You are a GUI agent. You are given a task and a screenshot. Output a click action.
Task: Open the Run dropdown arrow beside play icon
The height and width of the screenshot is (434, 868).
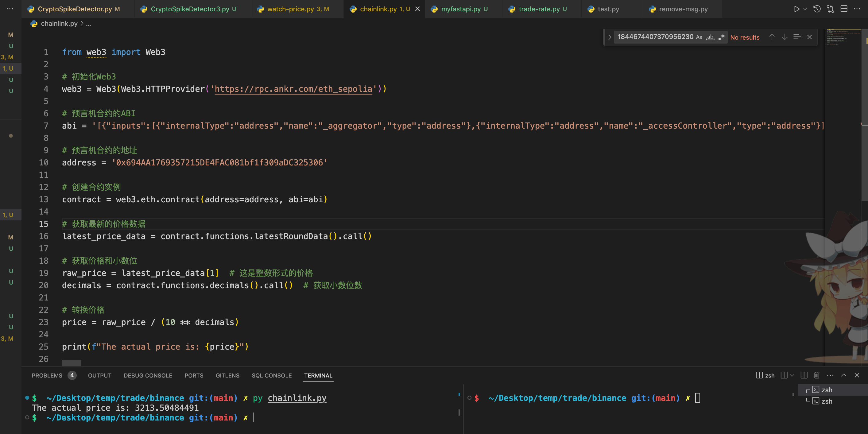click(x=805, y=9)
